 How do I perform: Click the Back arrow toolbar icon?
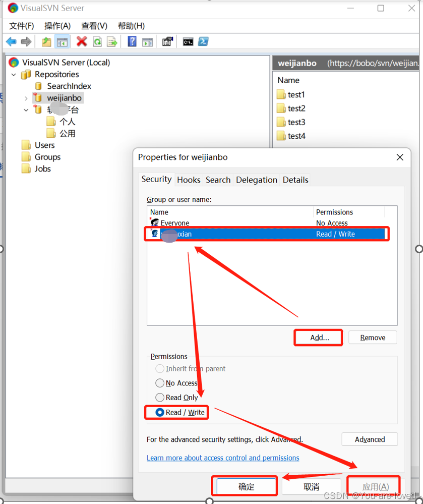pyautogui.click(x=11, y=41)
